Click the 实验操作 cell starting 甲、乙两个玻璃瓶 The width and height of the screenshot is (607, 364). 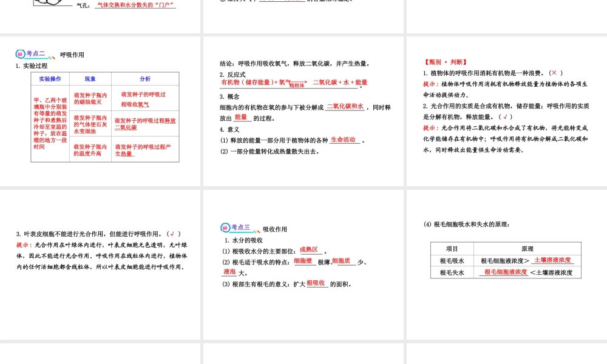click(50, 123)
